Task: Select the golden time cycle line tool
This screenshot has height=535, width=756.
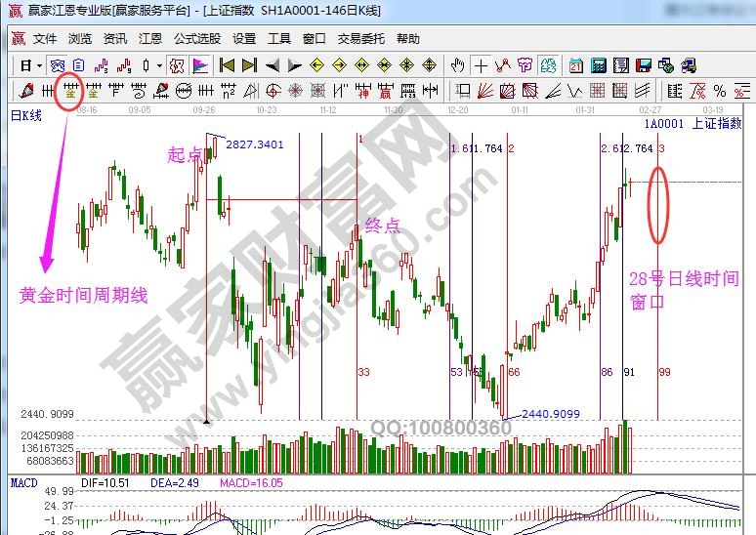Action: click(69, 92)
